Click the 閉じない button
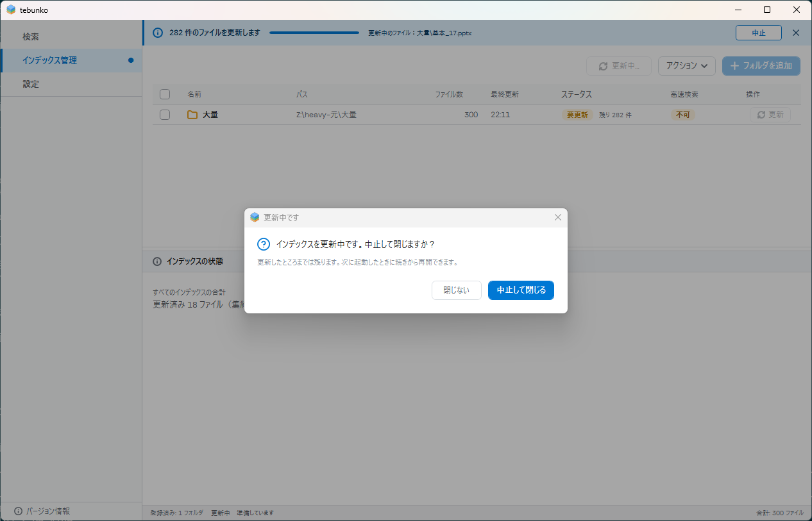The height and width of the screenshot is (521, 812). pos(457,290)
